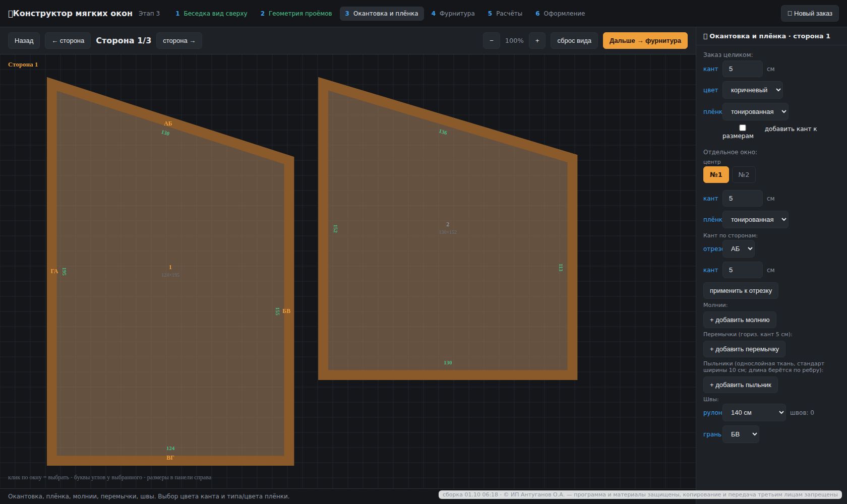The height and width of the screenshot is (504, 847).
Task: Click the 'ВГ' edge label on window 1
Action: (170, 458)
